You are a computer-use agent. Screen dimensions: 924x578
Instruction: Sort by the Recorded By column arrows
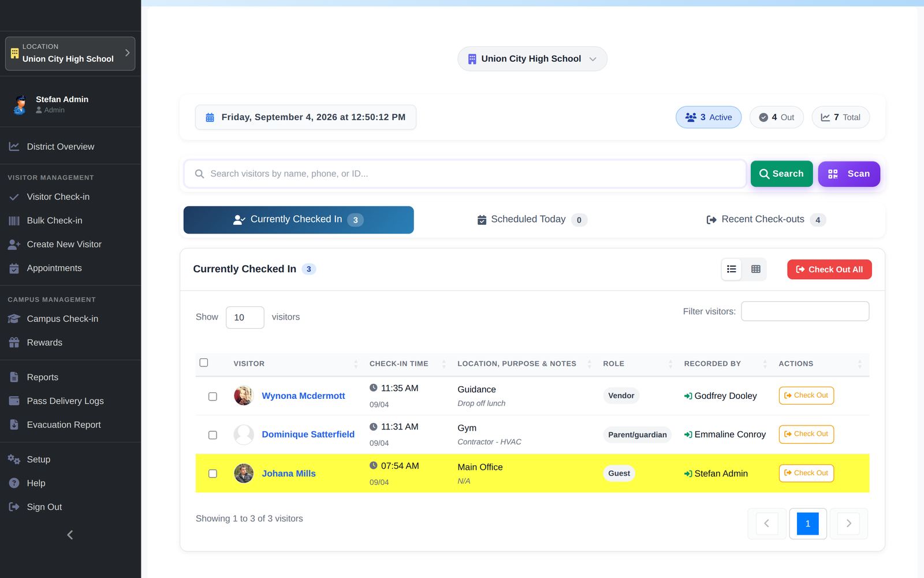pos(765,364)
